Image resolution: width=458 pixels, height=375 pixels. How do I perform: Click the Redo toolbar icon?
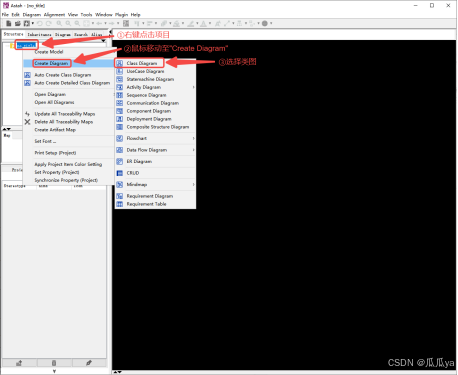pos(49,23)
